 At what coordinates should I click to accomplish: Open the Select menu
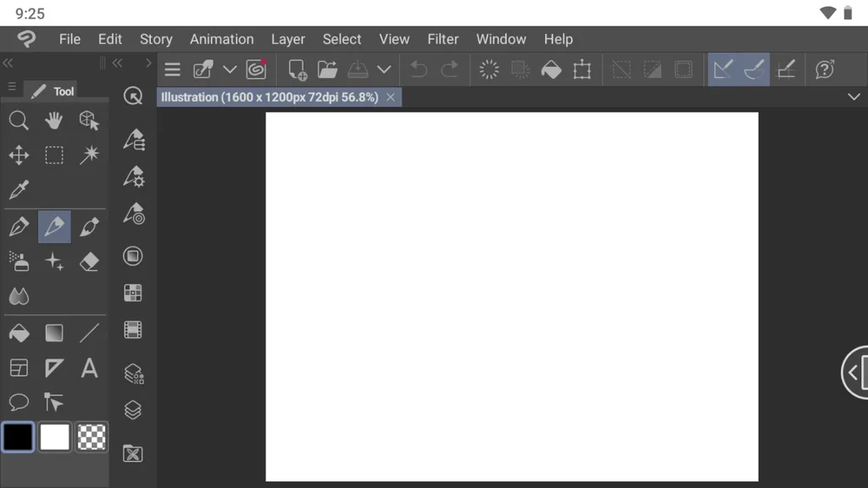coord(342,39)
